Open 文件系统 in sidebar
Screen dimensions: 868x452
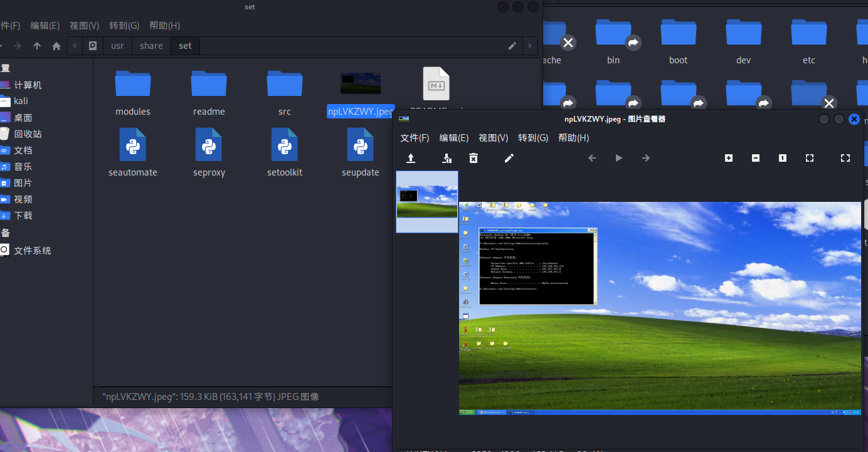click(x=33, y=250)
